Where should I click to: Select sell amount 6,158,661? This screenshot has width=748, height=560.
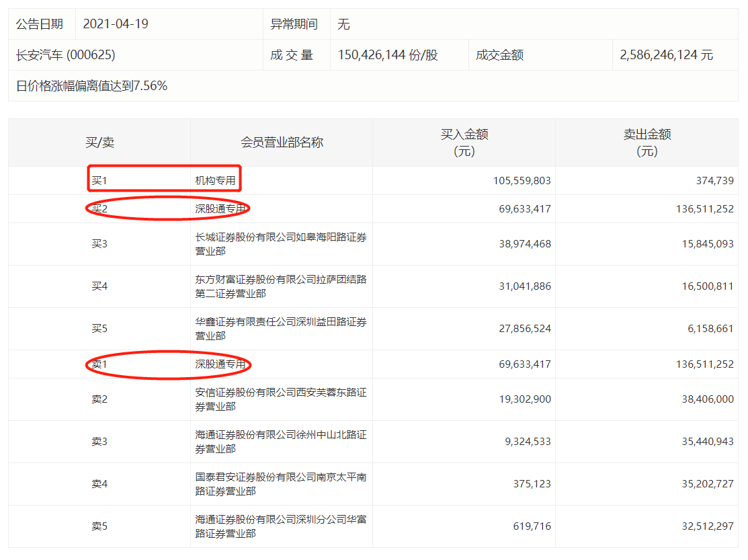pos(710,329)
